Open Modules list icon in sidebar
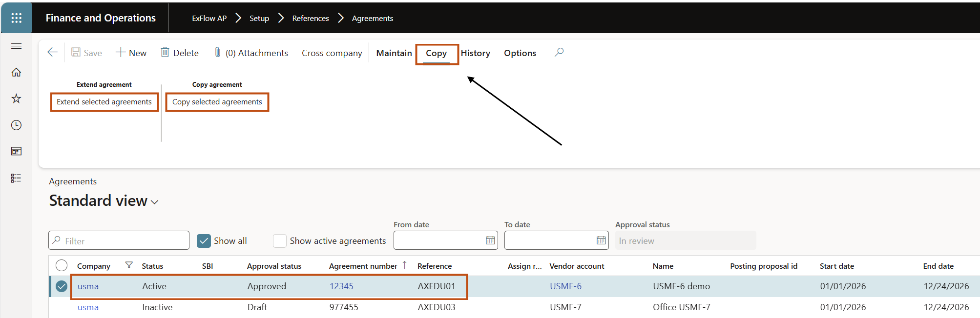The image size is (980, 318). (x=16, y=178)
